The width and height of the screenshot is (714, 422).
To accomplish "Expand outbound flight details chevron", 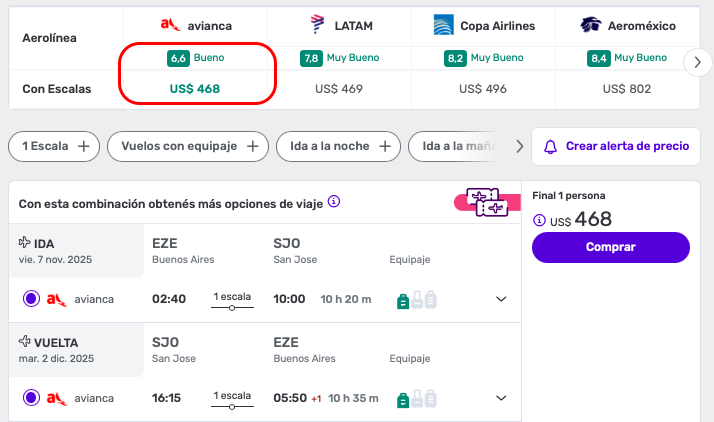I will click(x=501, y=299).
